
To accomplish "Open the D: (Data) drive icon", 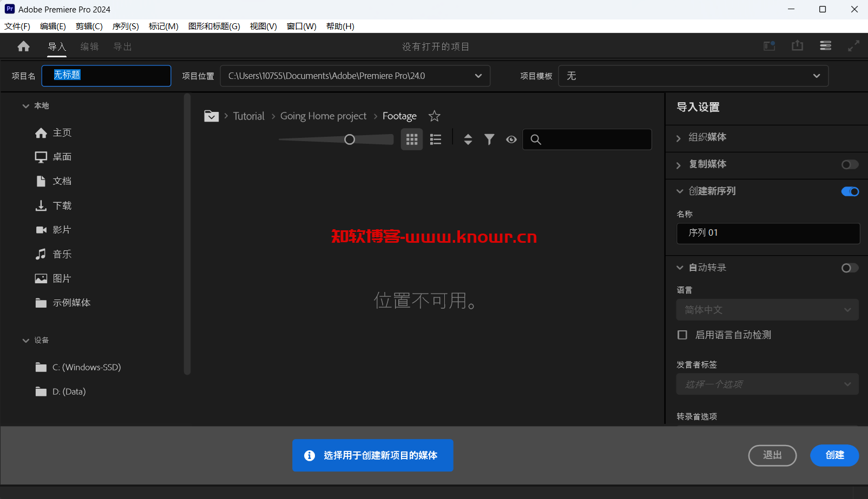I will point(41,392).
